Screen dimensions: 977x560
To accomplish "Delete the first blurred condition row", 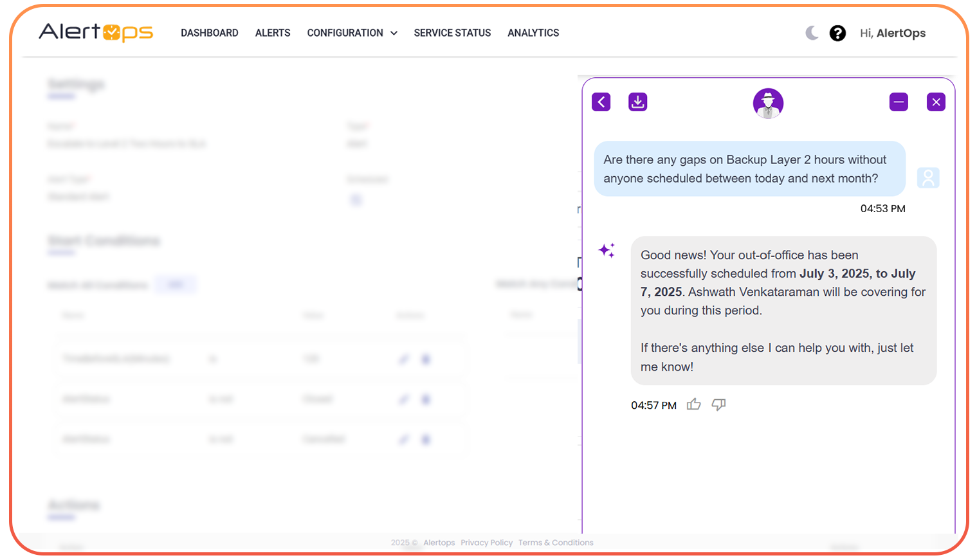I will (425, 359).
